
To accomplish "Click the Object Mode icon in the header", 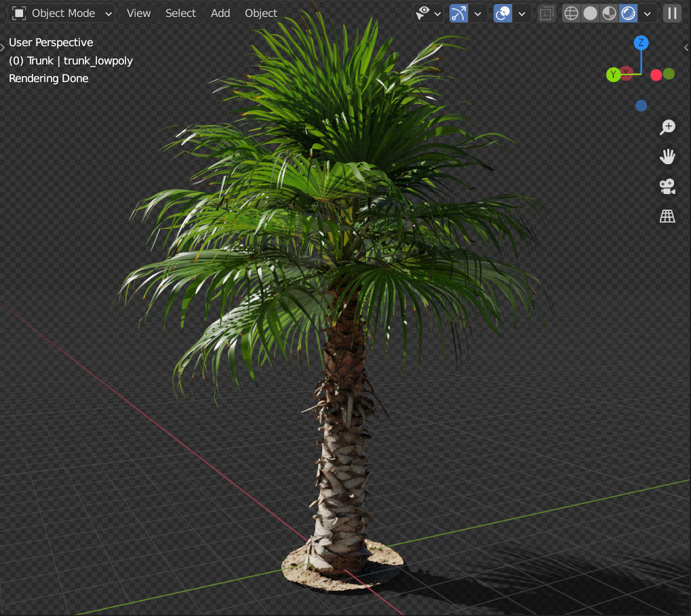I will pyautogui.click(x=19, y=13).
